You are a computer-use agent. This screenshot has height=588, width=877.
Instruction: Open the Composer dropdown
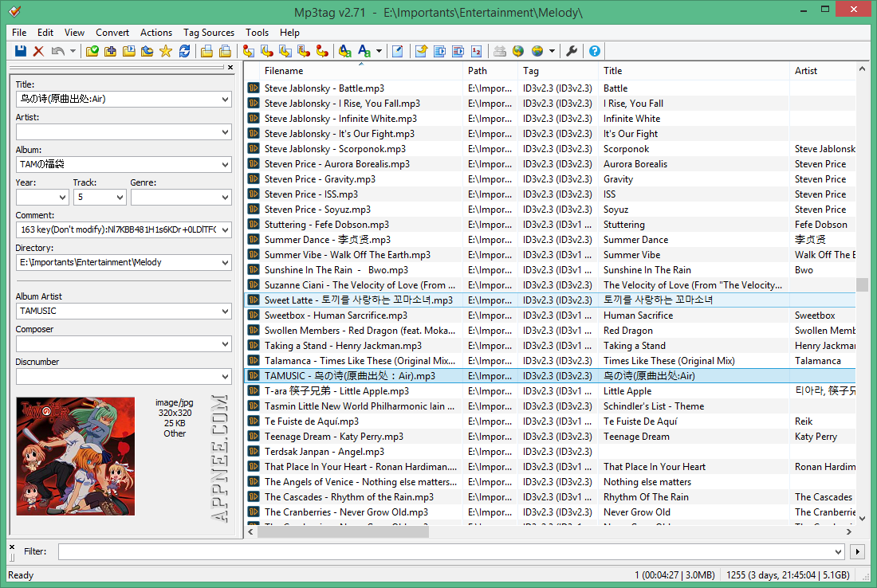225,343
